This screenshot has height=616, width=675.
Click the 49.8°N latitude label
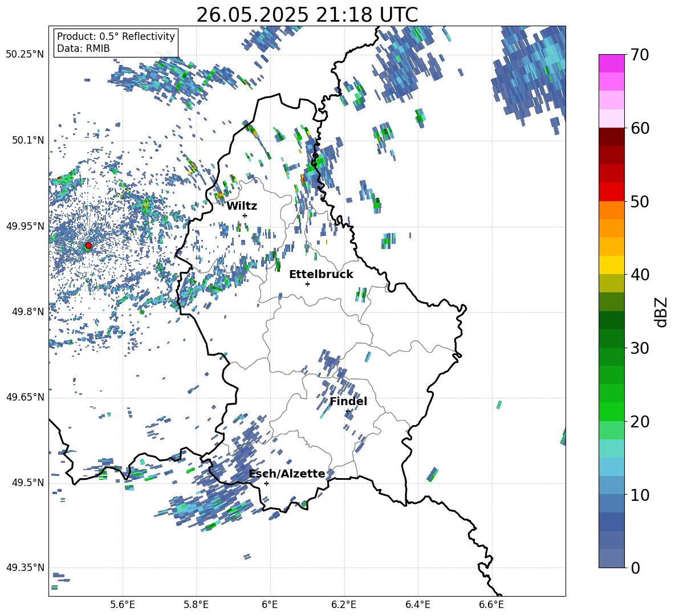point(27,312)
